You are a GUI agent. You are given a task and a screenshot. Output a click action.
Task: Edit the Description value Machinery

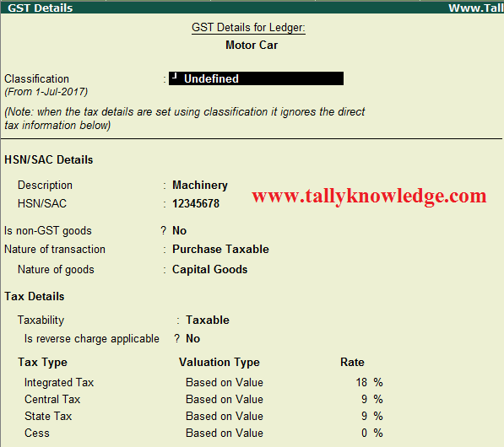coord(200,185)
